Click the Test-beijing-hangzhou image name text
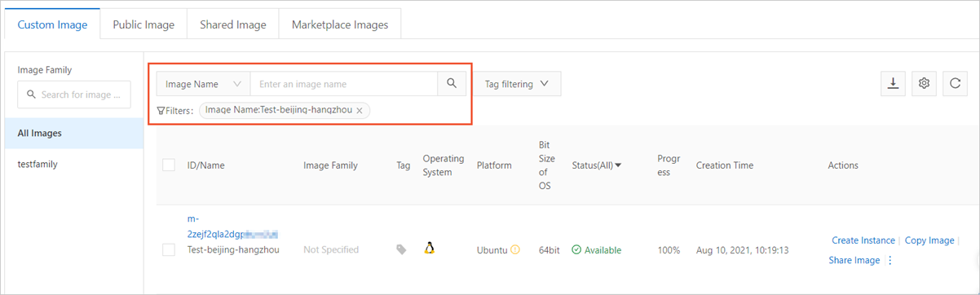 pyautogui.click(x=233, y=249)
